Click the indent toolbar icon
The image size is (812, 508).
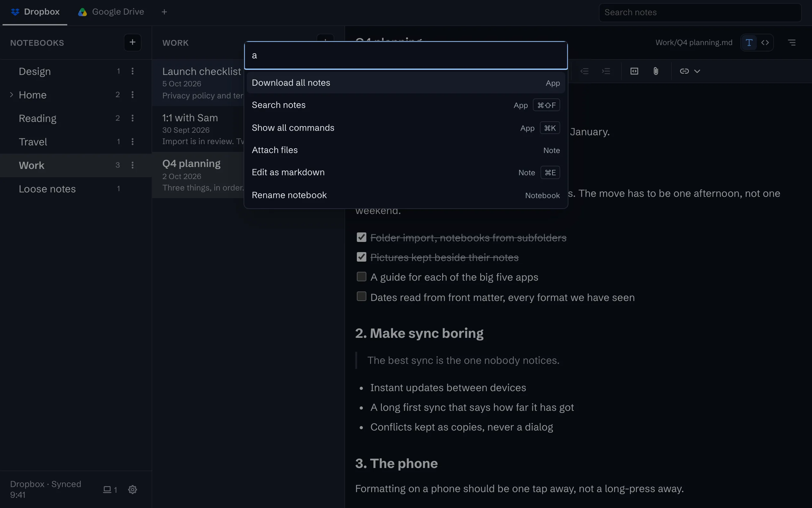point(606,71)
